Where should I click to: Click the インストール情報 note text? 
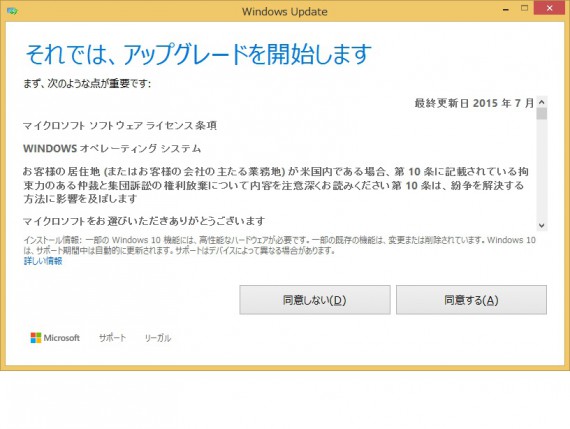coord(280,245)
